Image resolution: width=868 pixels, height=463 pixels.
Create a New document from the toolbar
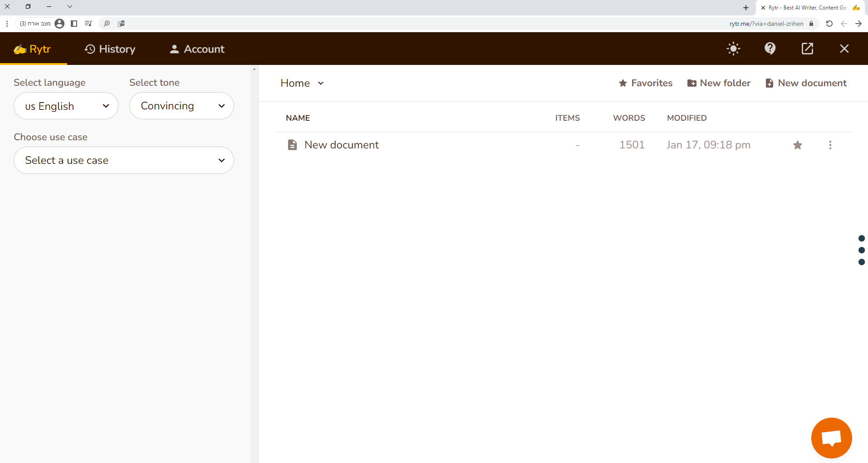[806, 83]
